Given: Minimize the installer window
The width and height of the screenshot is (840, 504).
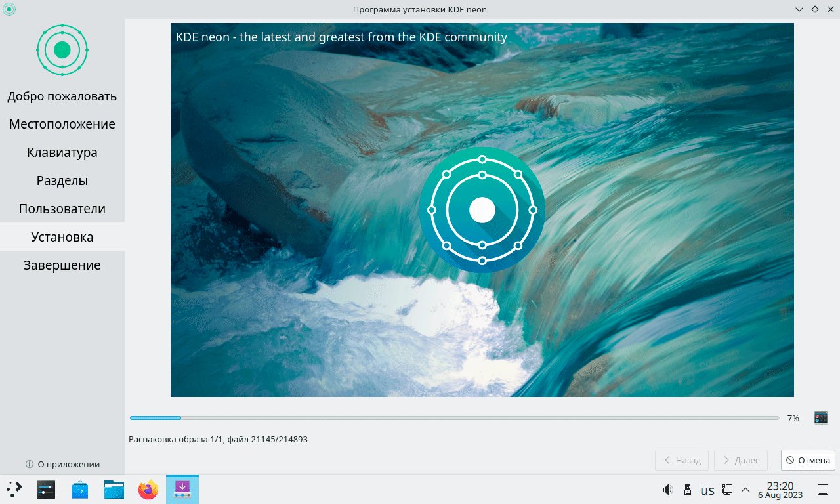Looking at the screenshot, I should [799, 9].
